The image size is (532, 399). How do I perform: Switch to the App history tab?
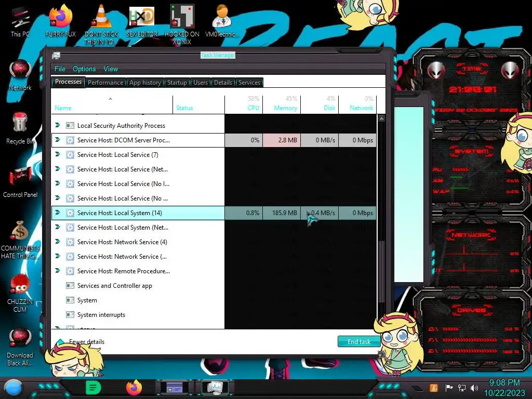(145, 83)
